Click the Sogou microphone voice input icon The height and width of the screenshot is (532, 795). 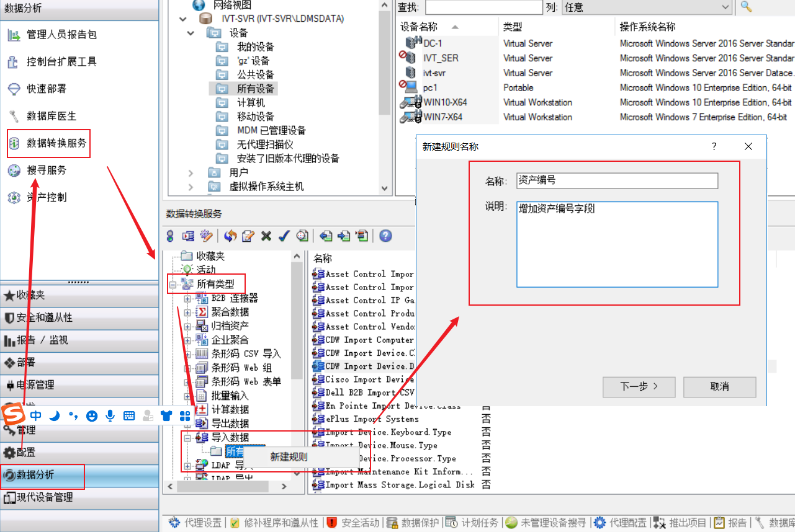click(110, 415)
